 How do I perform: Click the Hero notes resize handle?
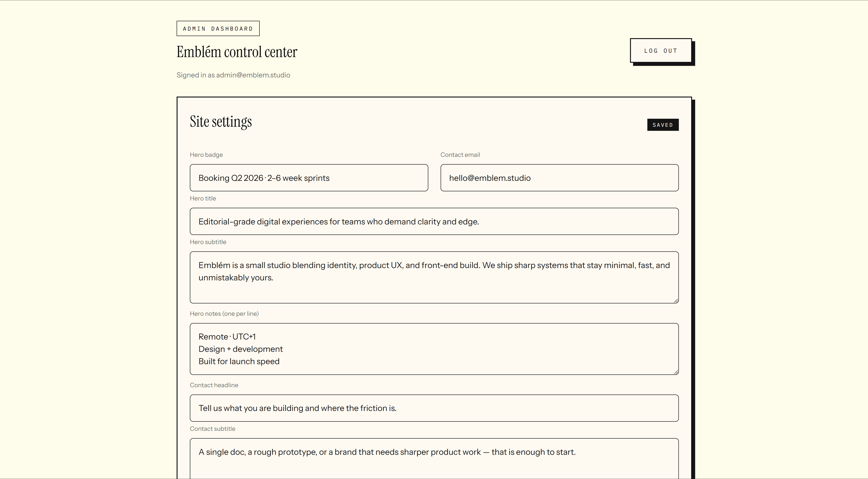coord(675,372)
